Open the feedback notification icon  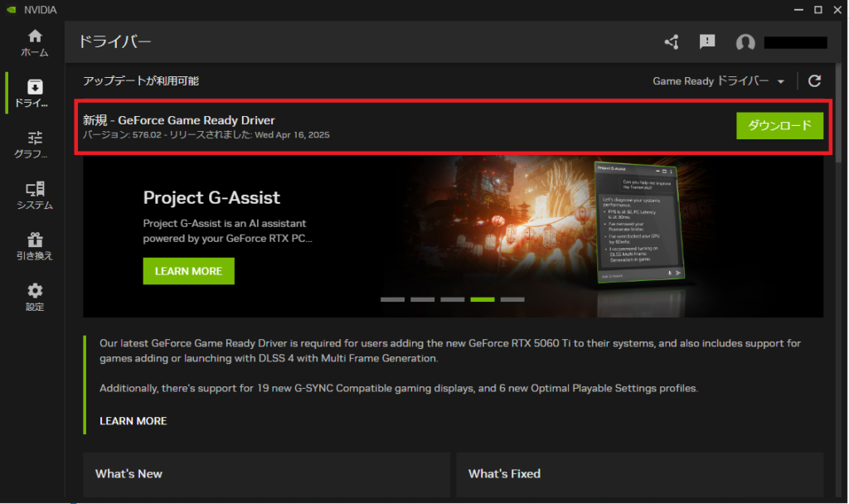pyautogui.click(x=707, y=41)
